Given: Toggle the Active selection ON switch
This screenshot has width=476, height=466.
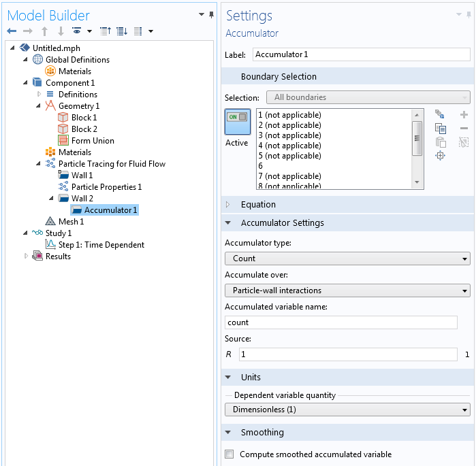Looking at the screenshot, I should pyautogui.click(x=238, y=122).
